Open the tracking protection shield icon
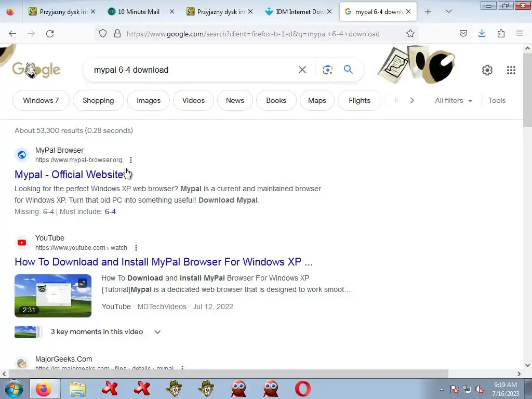This screenshot has height=399, width=532. click(x=103, y=33)
